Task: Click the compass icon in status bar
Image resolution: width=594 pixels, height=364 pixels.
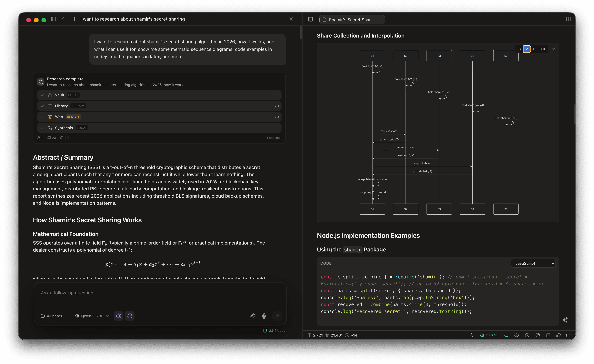Action: tap(537, 335)
